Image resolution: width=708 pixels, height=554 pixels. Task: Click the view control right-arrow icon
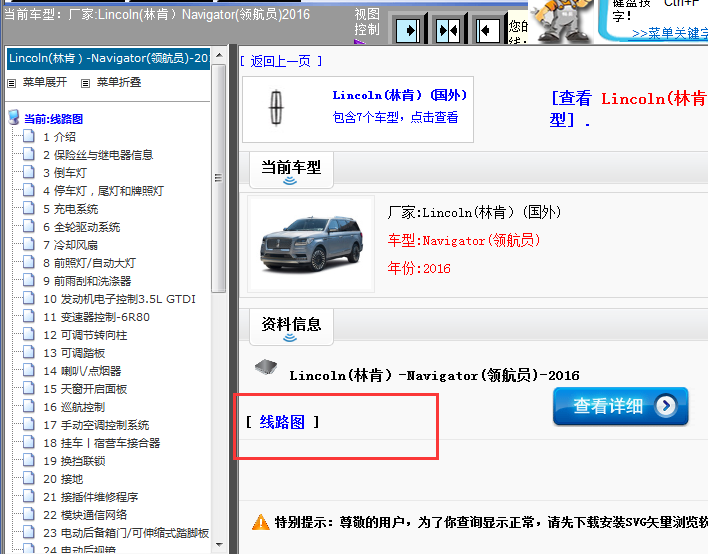point(408,30)
